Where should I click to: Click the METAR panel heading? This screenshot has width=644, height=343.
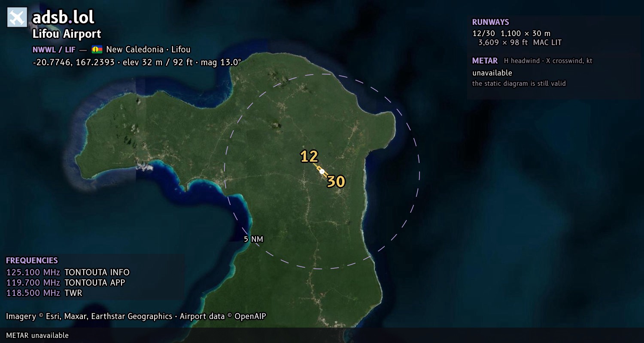(485, 61)
